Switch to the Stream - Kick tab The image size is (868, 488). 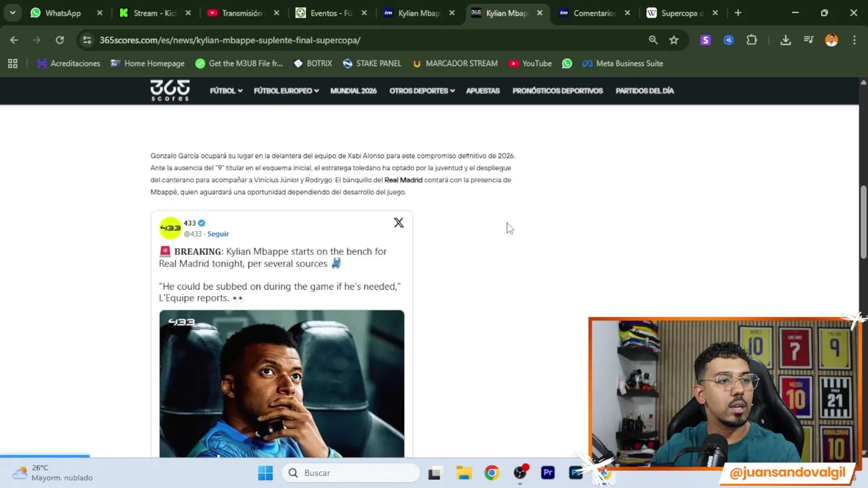click(x=155, y=13)
